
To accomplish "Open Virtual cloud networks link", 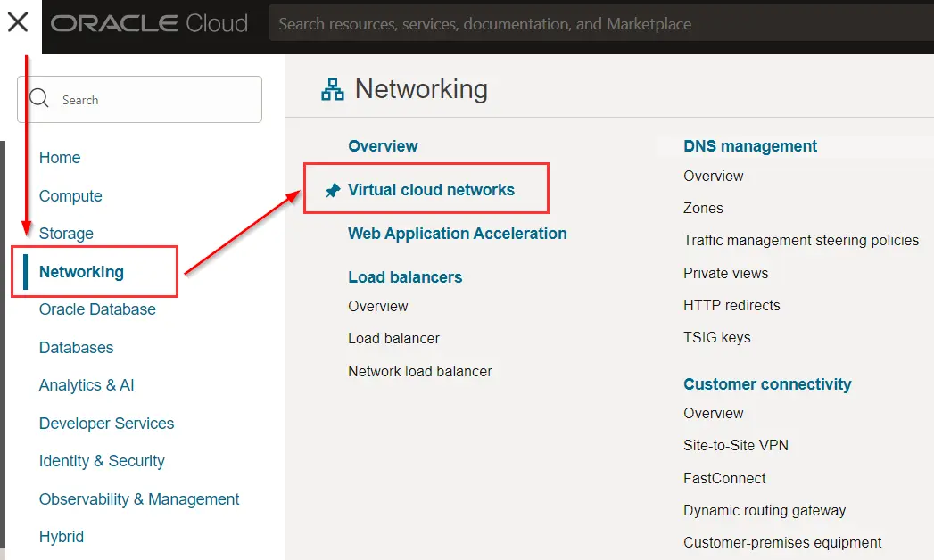I will 431,190.
